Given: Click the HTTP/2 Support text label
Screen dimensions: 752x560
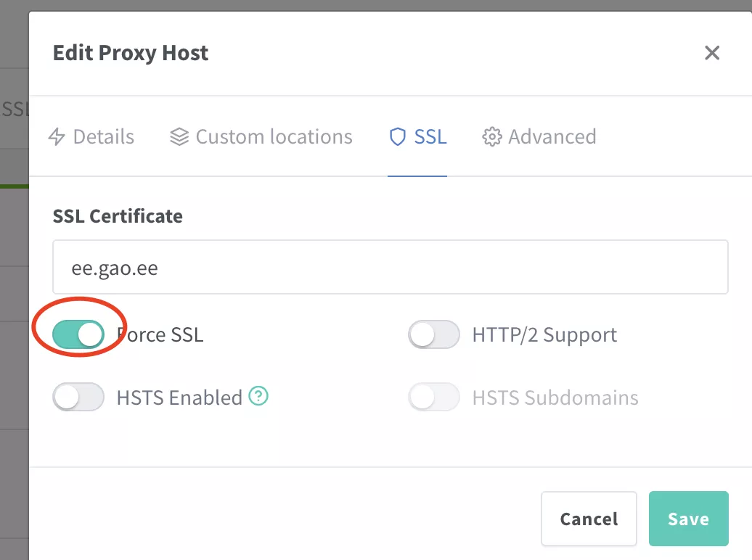Looking at the screenshot, I should coord(544,334).
